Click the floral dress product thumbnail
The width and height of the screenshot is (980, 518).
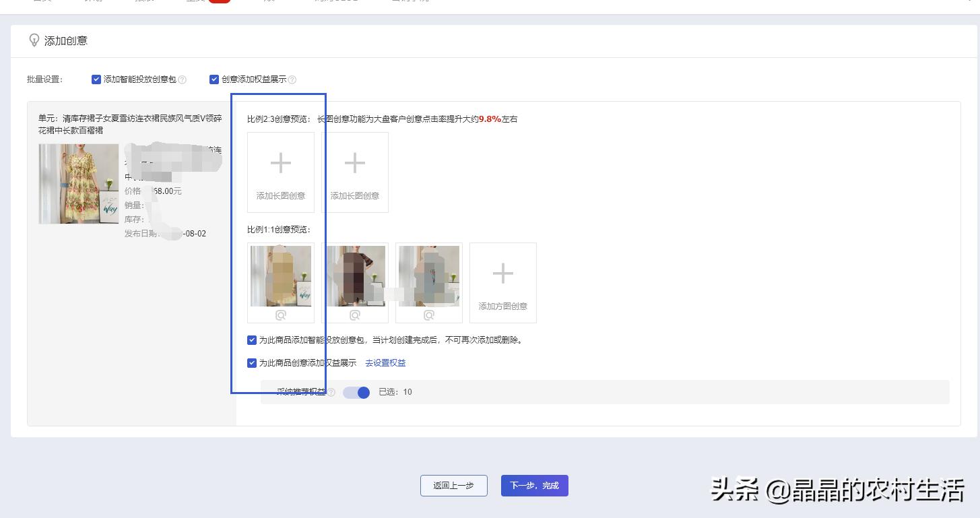click(x=77, y=183)
